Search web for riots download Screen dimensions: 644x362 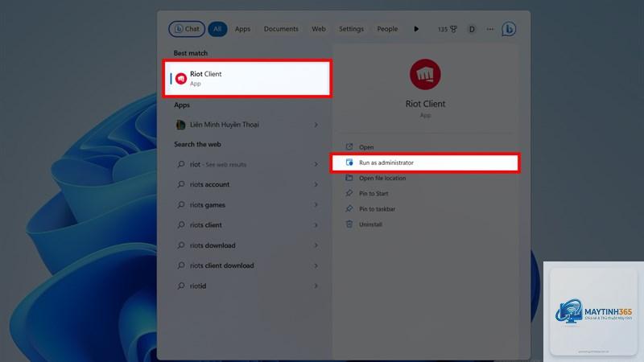point(247,245)
